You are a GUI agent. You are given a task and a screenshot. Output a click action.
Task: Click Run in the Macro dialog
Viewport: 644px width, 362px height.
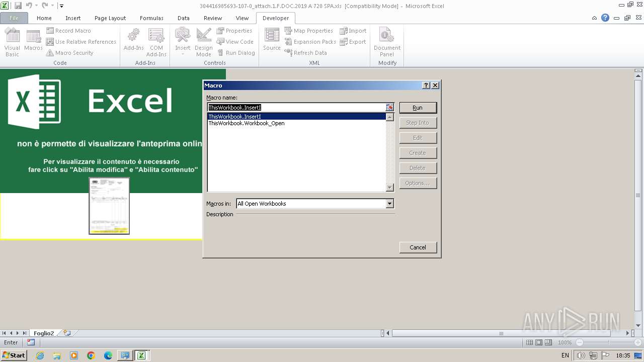point(418,108)
